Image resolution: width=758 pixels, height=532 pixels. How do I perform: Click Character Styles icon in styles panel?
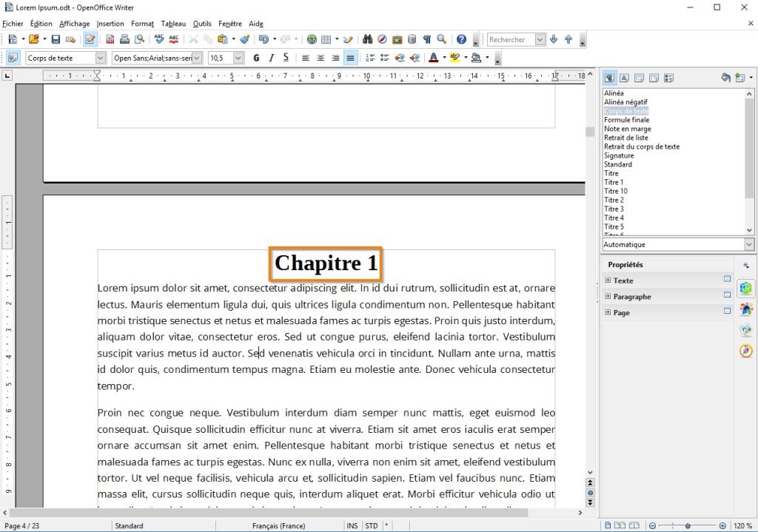pos(624,78)
